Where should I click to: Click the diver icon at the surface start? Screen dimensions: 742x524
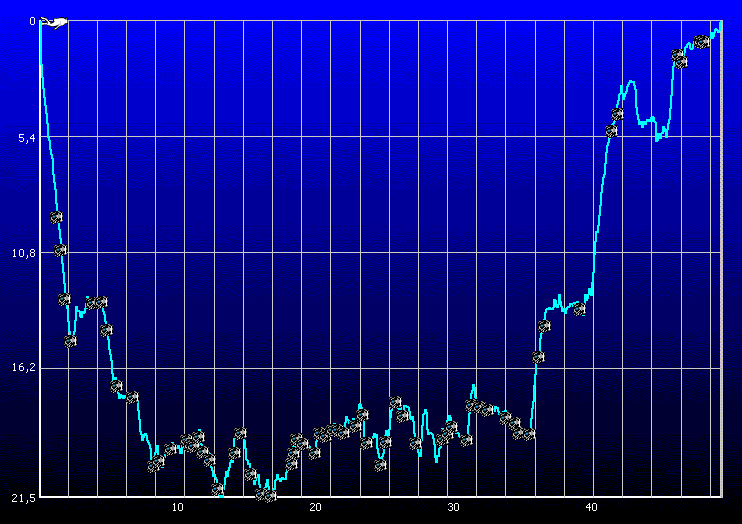54,22
